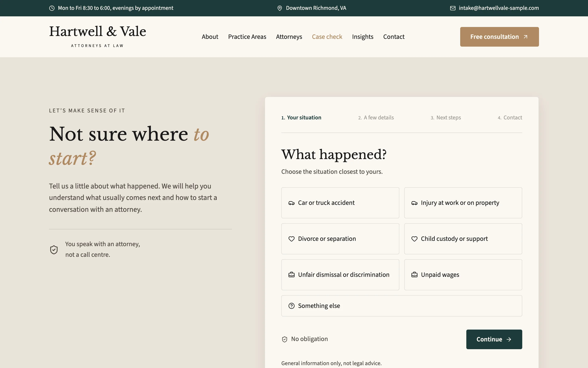Select Divorce or separation situation

[x=340, y=239]
